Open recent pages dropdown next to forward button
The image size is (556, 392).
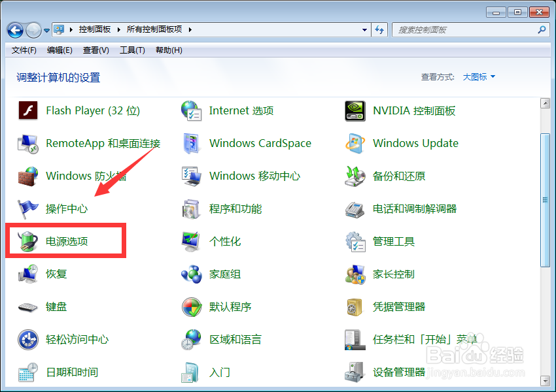coord(46,31)
